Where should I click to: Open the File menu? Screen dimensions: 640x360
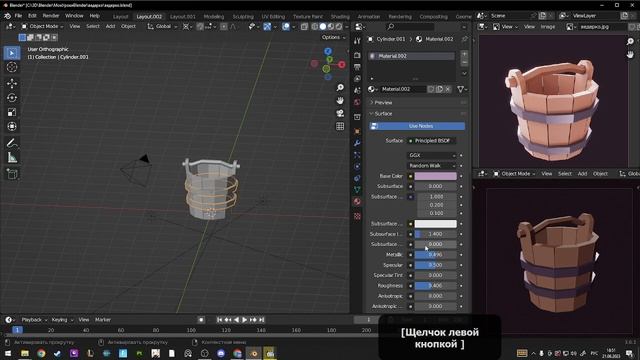18,16
